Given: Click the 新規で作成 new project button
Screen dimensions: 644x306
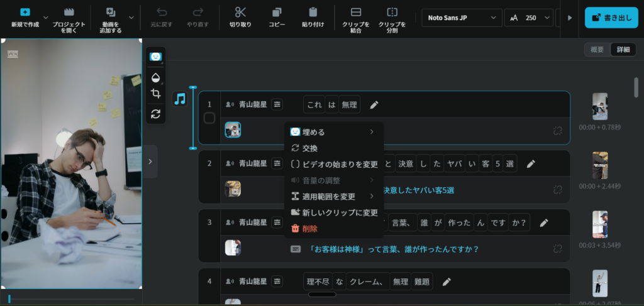Looking at the screenshot, I should 25,18.
